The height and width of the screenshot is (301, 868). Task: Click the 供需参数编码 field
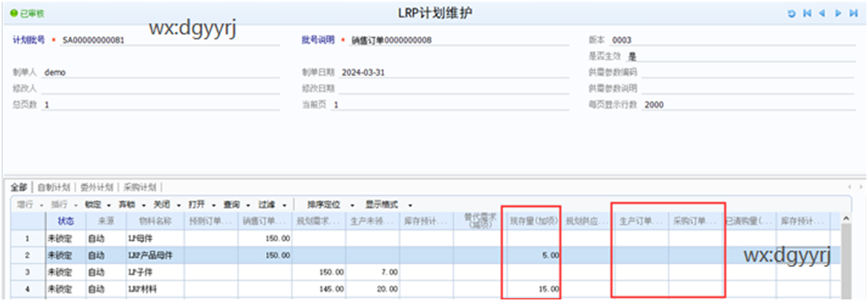[749, 72]
